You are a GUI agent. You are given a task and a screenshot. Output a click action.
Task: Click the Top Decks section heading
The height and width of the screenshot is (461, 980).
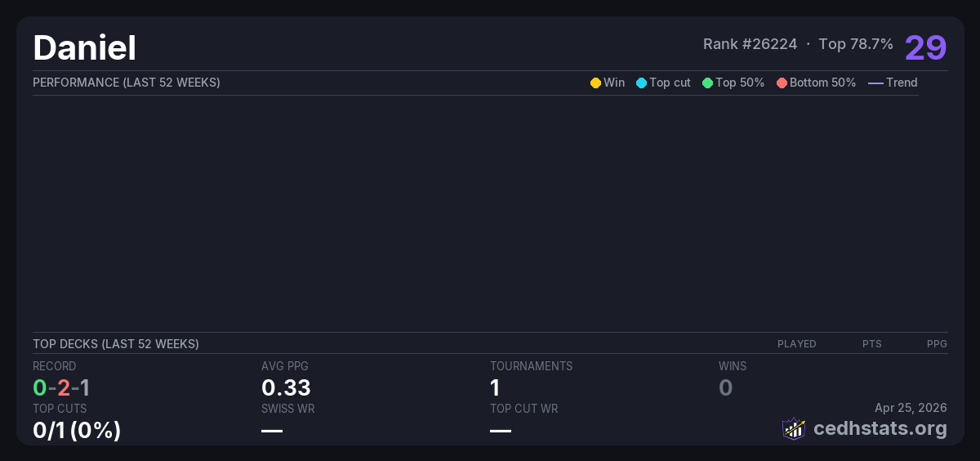pyautogui.click(x=115, y=344)
